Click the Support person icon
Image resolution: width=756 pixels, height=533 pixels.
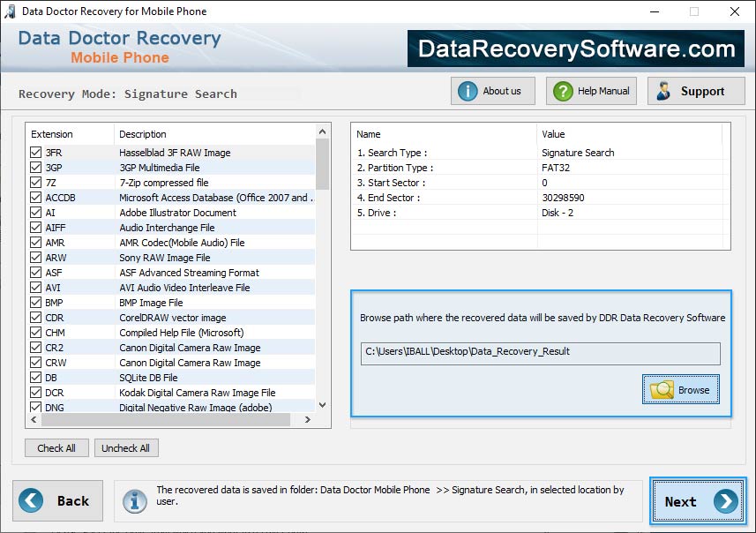tap(662, 90)
